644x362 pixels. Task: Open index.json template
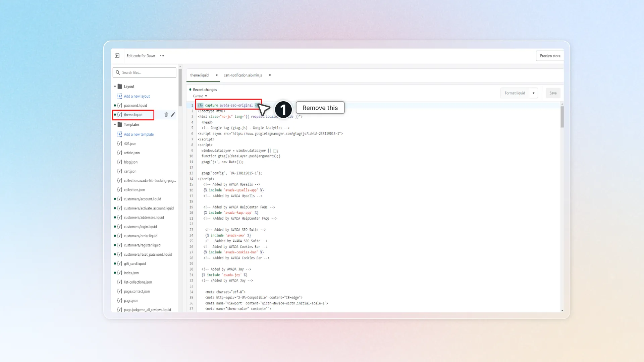[x=131, y=273]
